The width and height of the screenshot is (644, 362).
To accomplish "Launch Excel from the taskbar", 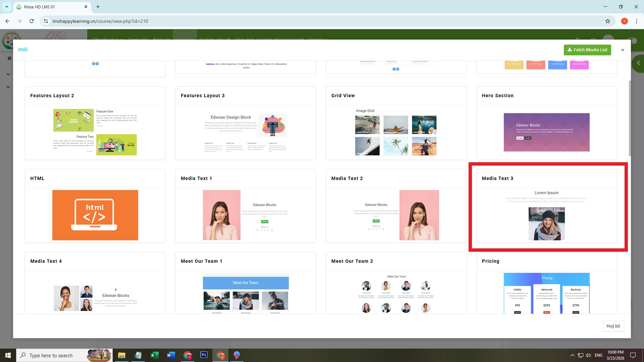I will point(154,355).
